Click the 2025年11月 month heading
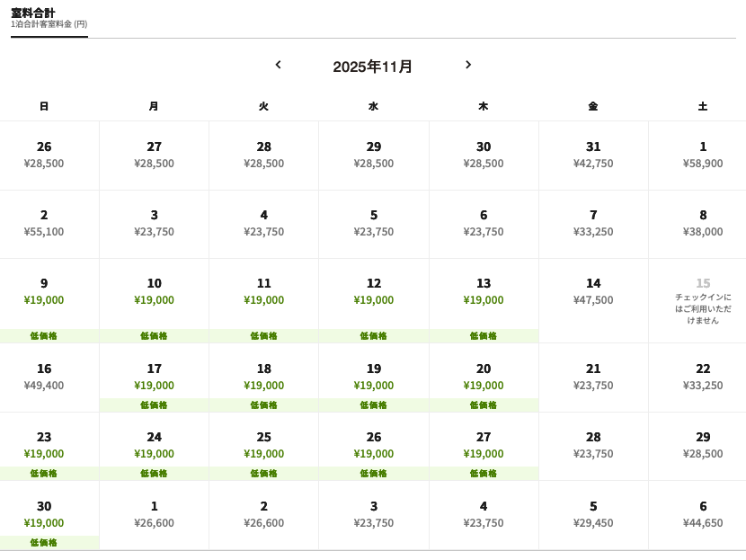Image resolution: width=746 pixels, height=560 pixels. click(x=373, y=67)
